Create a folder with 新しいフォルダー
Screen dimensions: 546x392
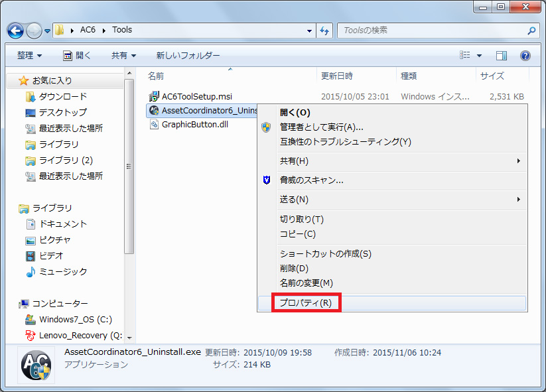click(188, 55)
